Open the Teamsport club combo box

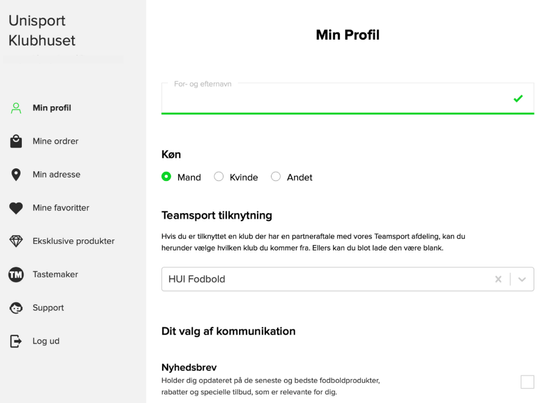347,279
